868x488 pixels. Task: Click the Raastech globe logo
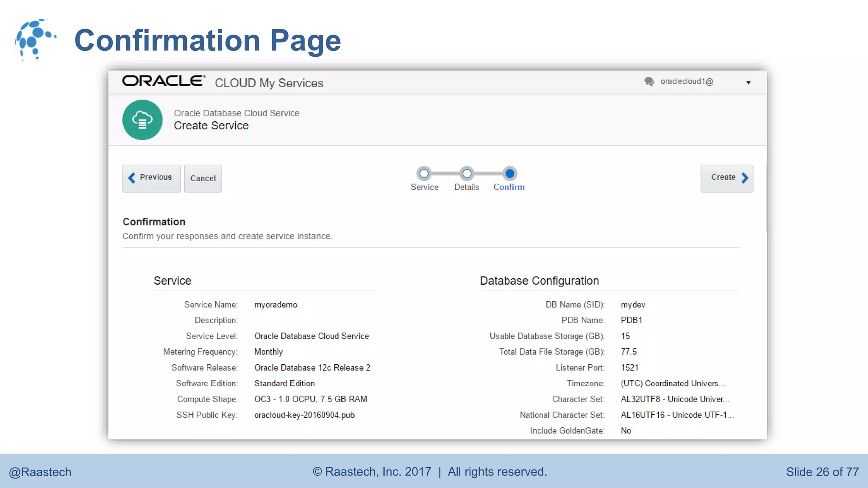click(x=35, y=39)
